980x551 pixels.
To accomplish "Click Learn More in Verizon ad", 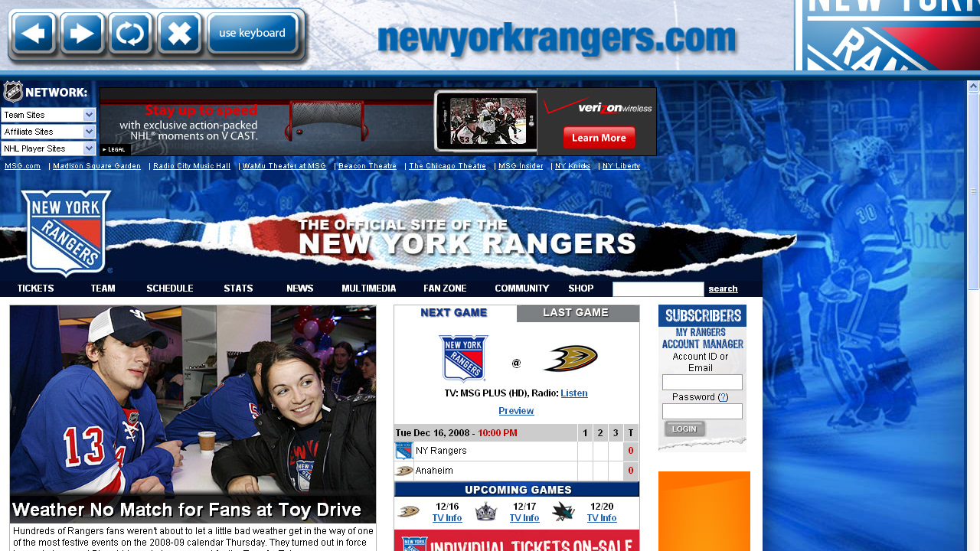I will (x=599, y=138).
